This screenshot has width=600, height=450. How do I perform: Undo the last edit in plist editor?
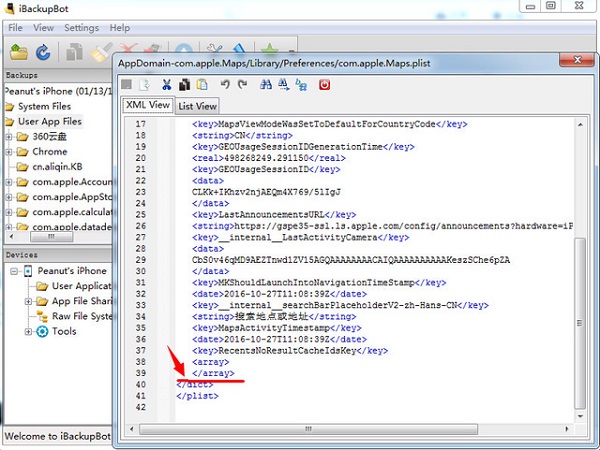[225, 85]
